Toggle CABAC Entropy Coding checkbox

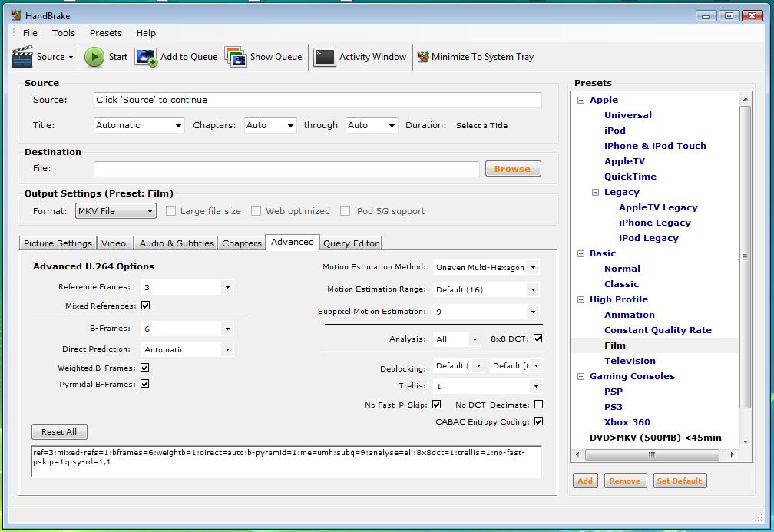click(x=538, y=421)
